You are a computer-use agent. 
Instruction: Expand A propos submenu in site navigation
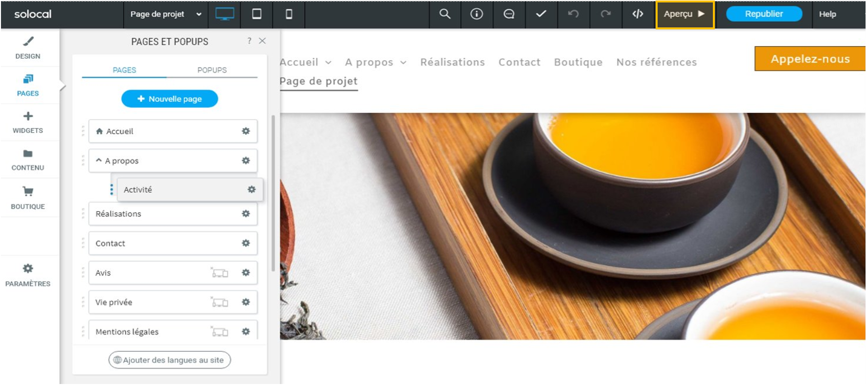point(403,63)
